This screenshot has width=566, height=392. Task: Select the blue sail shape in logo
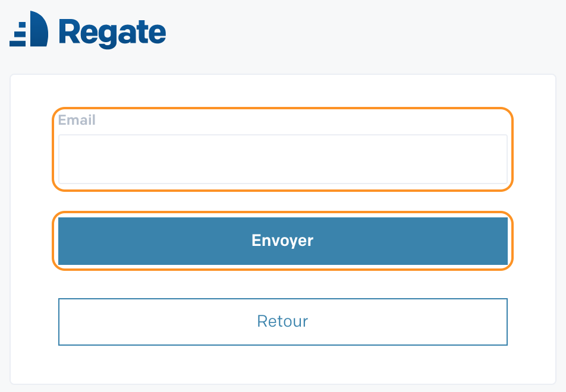pyautogui.click(x=39, y=29)
